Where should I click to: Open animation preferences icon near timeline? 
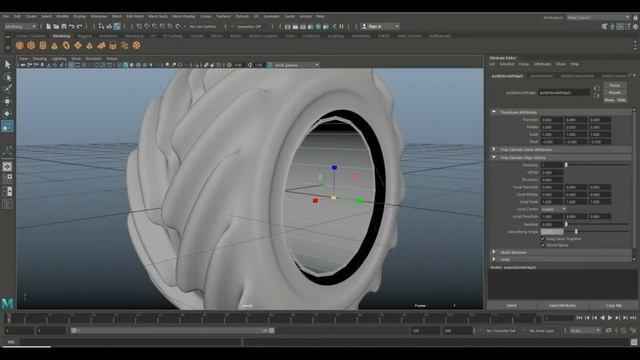tap(633, 331)
